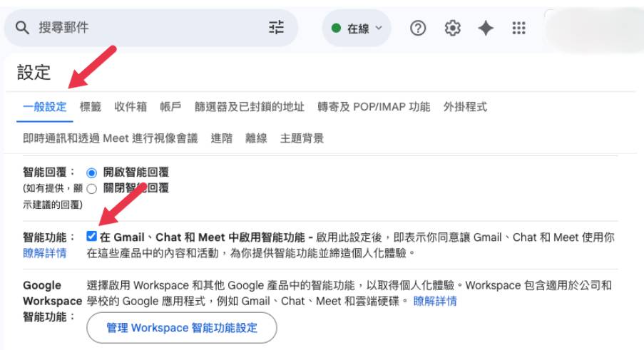Open the settings gear icon
This screenshot has width=644, height=350.
[452, 29]
